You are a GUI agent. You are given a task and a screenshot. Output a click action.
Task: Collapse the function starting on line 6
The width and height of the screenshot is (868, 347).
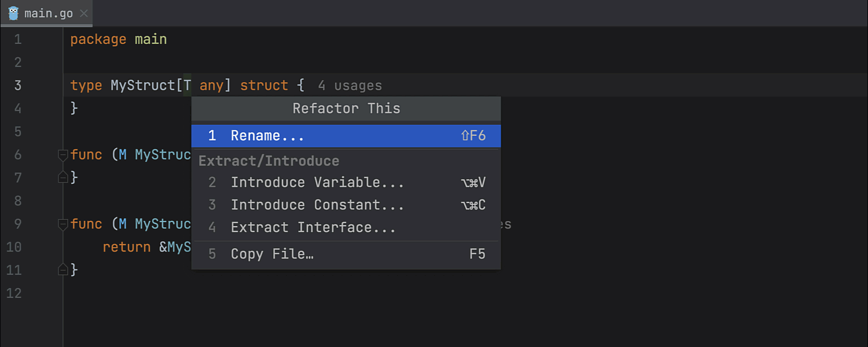(63, 155)
